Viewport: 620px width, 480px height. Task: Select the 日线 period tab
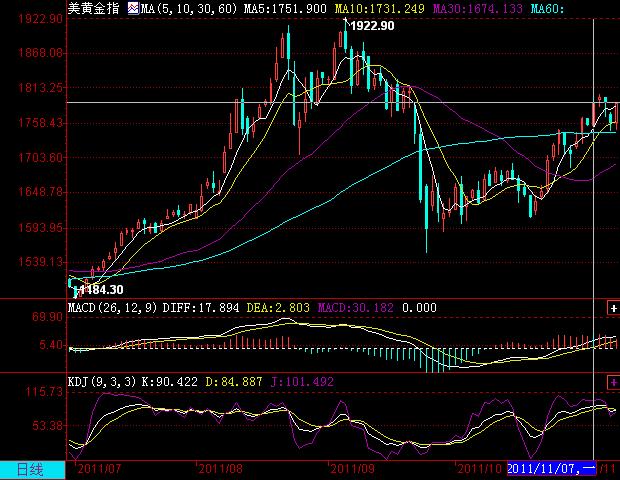pyautogui.click(x=32, y=470)
